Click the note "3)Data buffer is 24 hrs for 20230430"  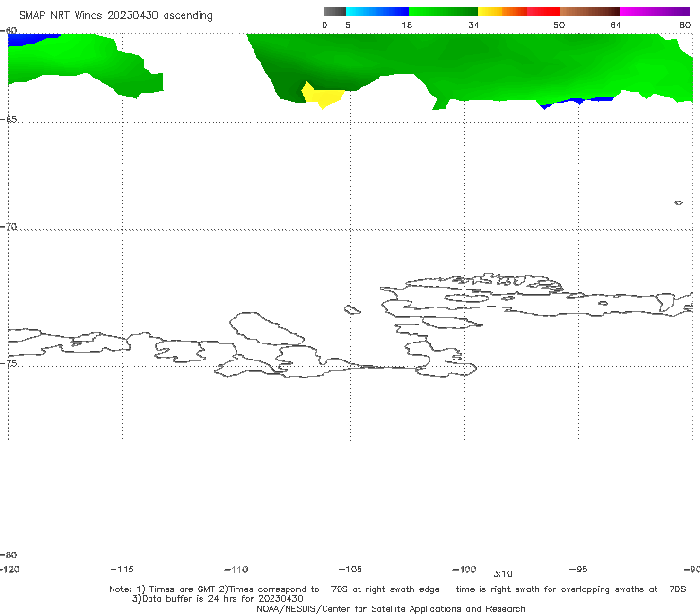point(218,599)
